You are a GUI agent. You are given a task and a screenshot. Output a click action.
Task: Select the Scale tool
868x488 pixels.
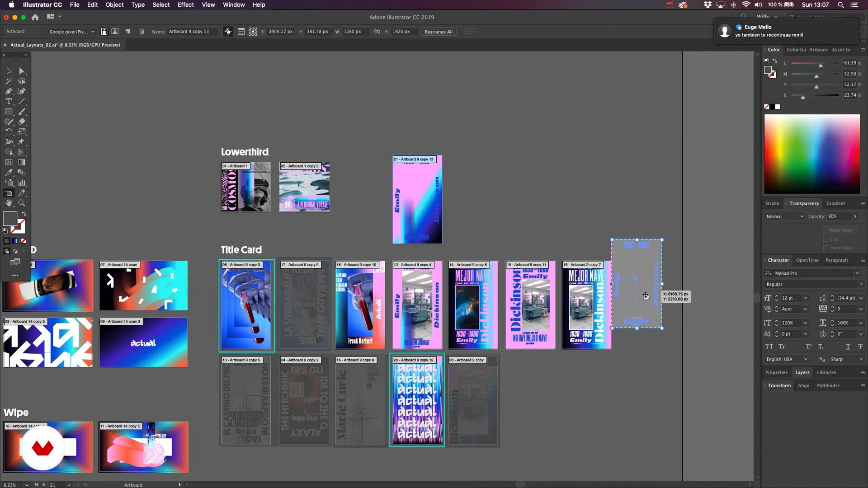(x=22, y=132)
